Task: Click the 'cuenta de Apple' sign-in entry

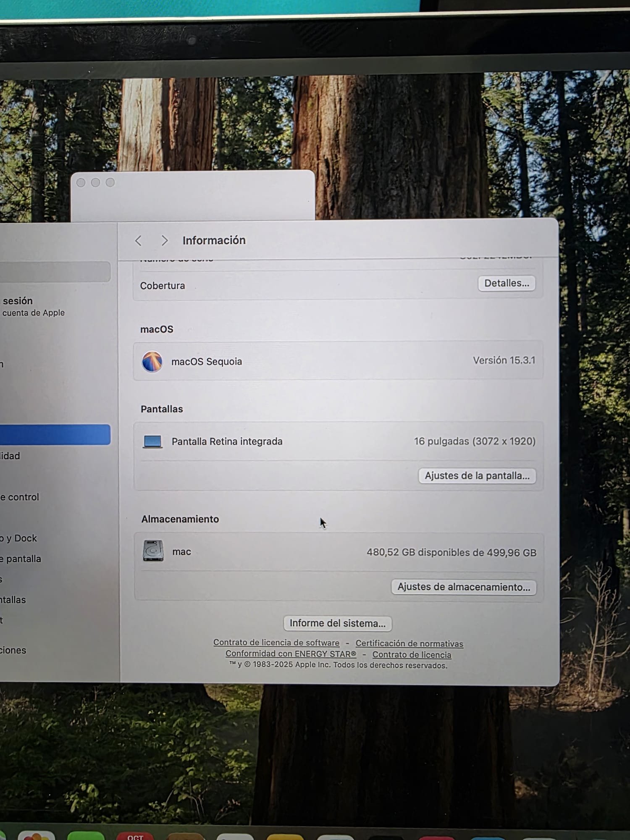Action: 33,307
